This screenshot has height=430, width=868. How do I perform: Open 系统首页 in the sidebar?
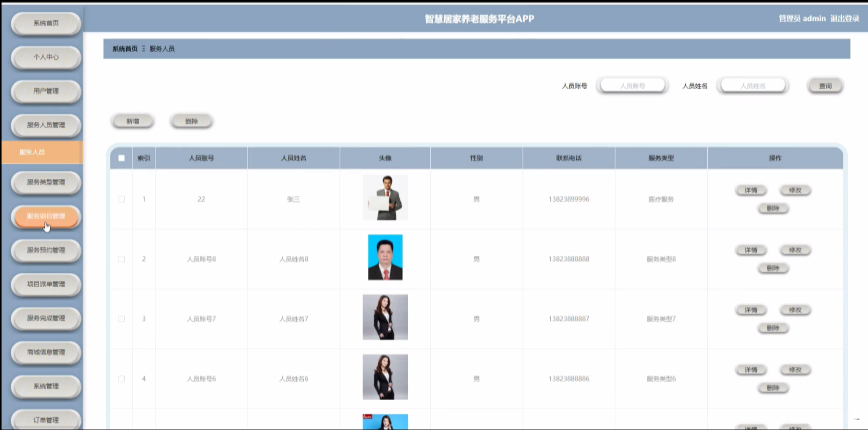[x=46, y=23]
